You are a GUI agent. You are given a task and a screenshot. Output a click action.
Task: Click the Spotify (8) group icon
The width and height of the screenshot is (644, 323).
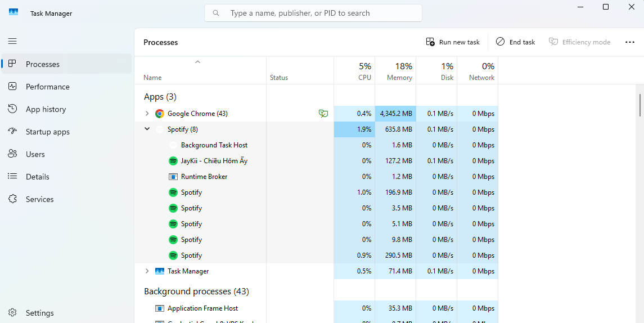160,129
